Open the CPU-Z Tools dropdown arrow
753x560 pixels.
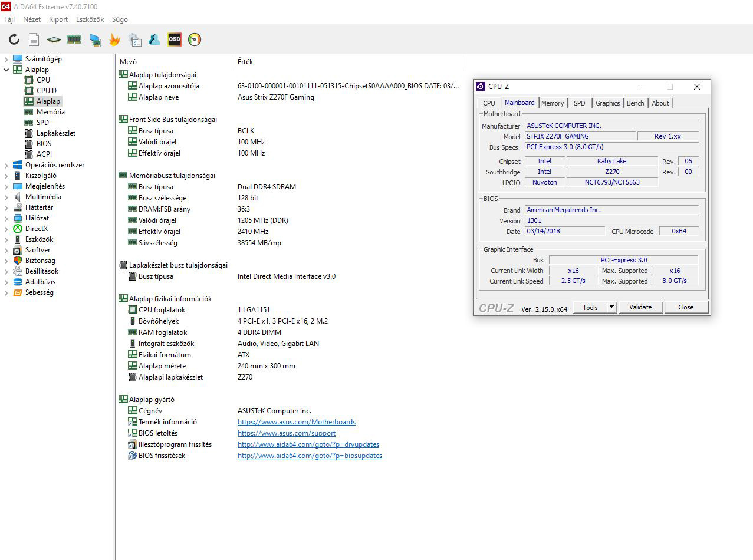tap(611, 307)
